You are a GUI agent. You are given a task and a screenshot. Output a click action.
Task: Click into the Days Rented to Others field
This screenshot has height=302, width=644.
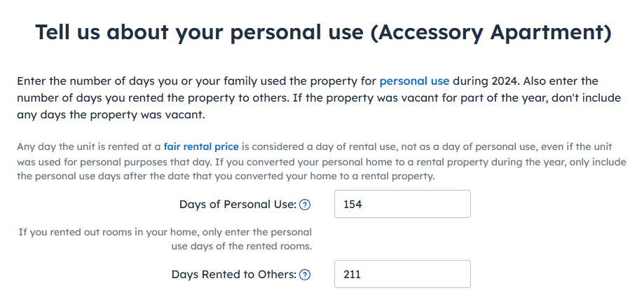tap(402, 274)
